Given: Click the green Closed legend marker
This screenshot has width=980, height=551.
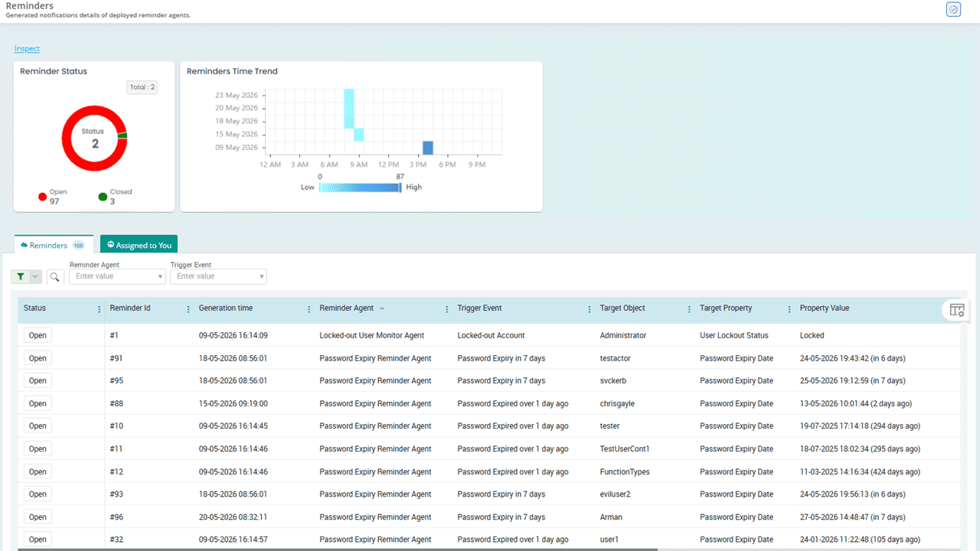Looking at the screenshot, I should tap(103, 197).
